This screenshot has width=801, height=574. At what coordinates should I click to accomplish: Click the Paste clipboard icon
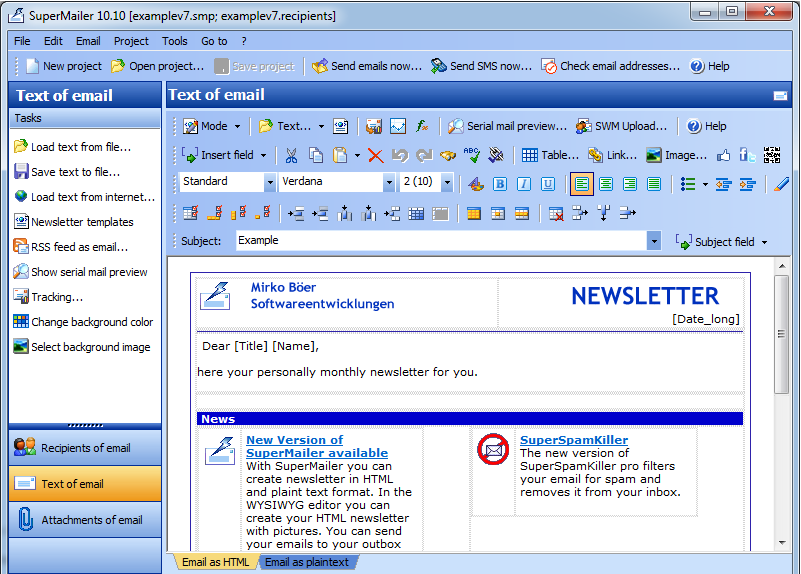[340, 155]
